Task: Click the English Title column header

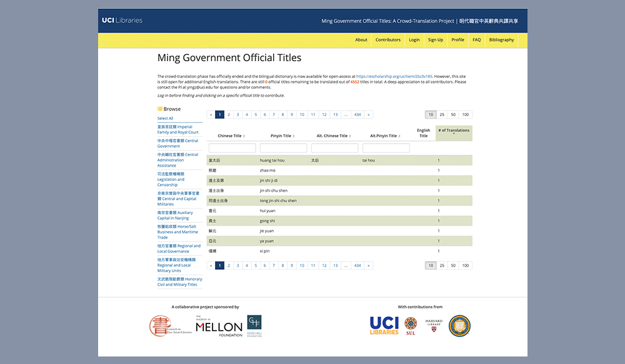Action: point(423,133)
